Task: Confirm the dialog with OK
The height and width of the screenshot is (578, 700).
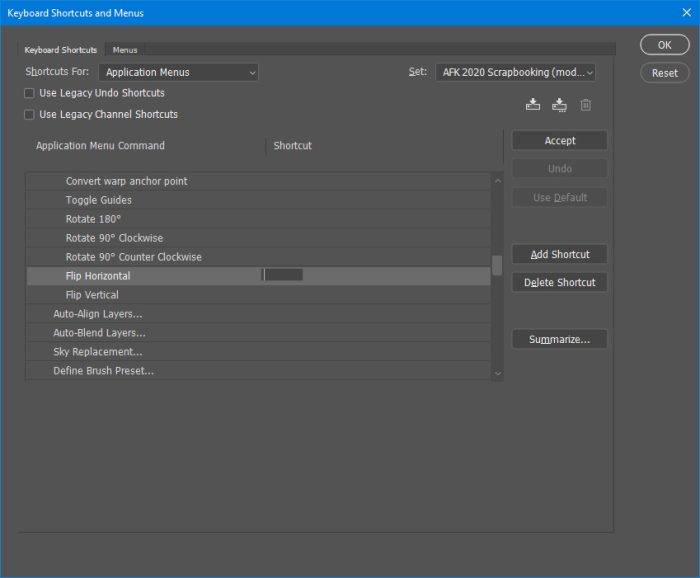Action: pos(664,45)
